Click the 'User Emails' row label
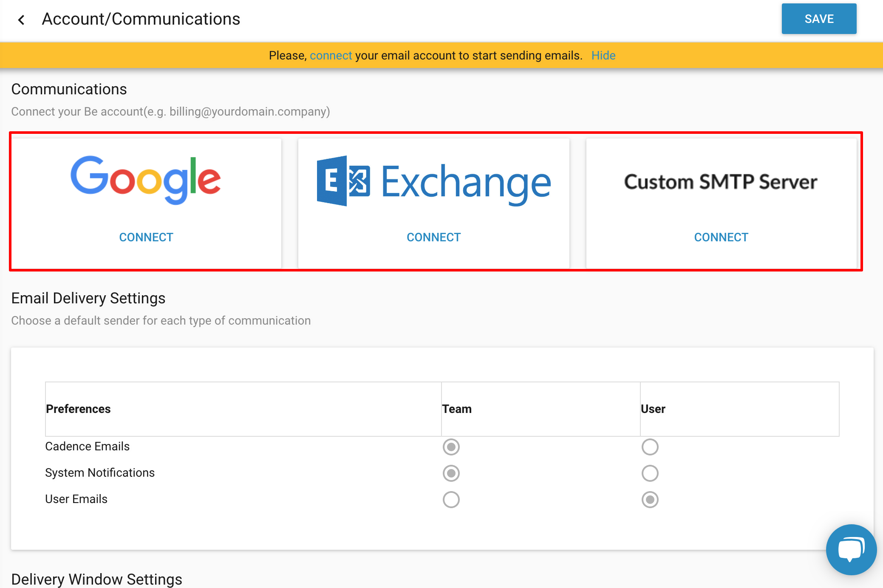883x588 pixels. (76, 499)
